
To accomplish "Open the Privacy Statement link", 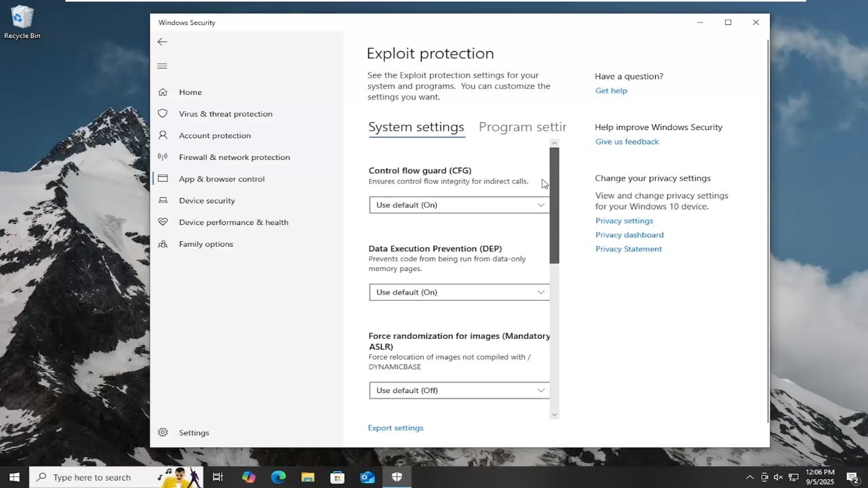I will pyautogui.click(x=629, y=249).
